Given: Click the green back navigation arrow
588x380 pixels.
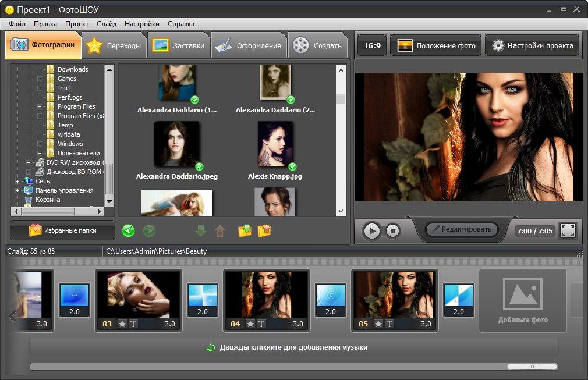Looking at the screenshot, I should [x=129, y=231].
